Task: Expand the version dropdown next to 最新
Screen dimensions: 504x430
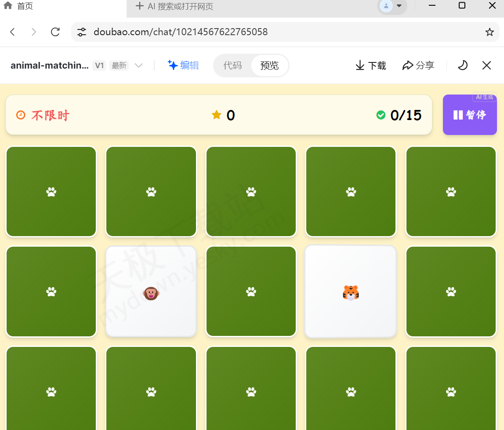Action: pyautogui.click(x=139, y=65)
